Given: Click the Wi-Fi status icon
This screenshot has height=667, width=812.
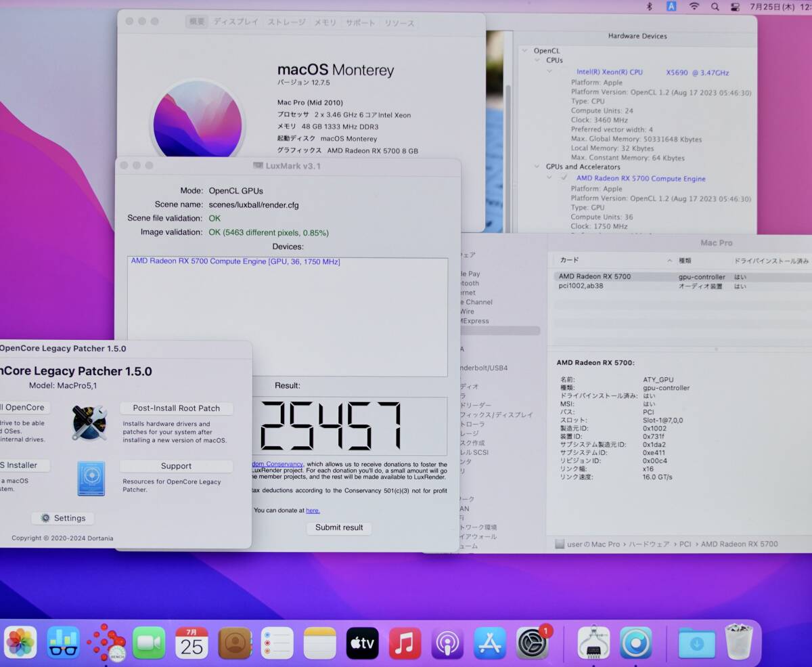Looking at the screenshot, I should tap(694, 6).
